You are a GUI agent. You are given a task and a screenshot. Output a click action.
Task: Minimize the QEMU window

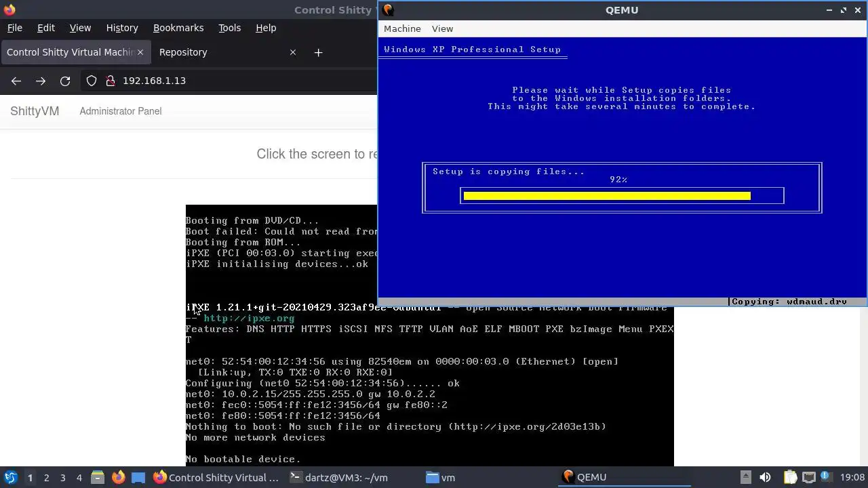coord(829,10)
